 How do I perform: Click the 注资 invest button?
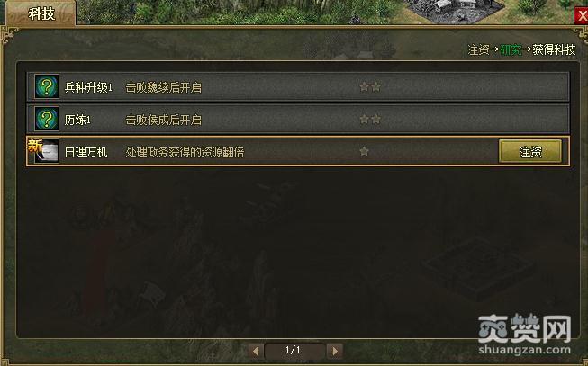coord(530,152)
